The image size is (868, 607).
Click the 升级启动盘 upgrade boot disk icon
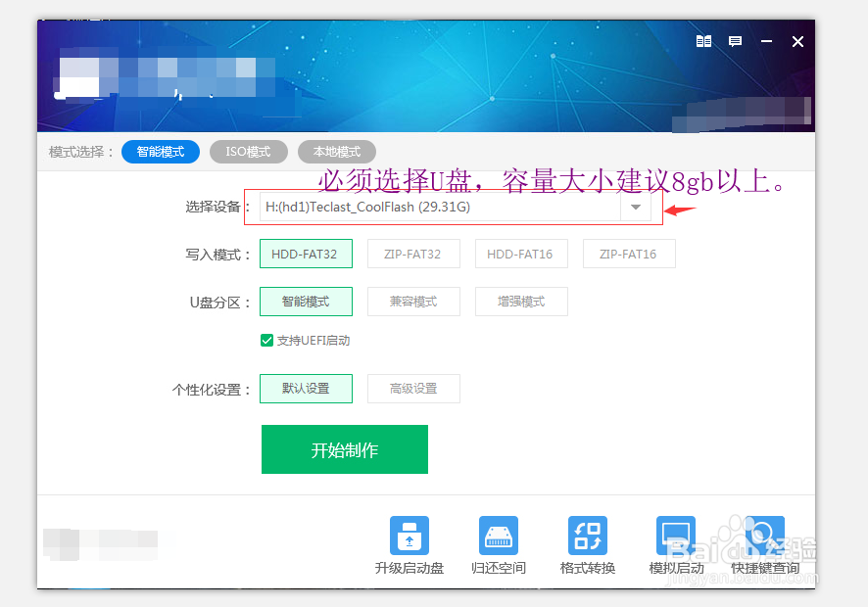(410, 536)
